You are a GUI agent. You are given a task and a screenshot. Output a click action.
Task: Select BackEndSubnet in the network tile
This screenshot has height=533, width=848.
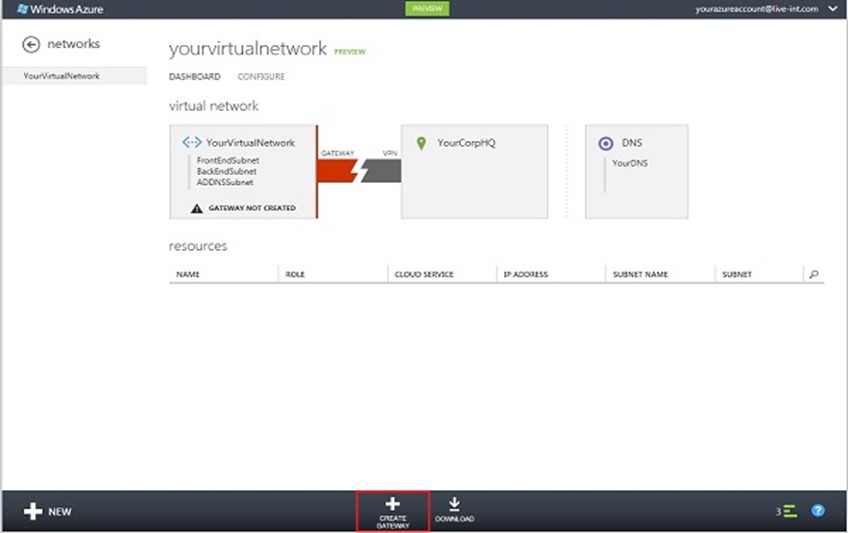click(x=227, y=171)
